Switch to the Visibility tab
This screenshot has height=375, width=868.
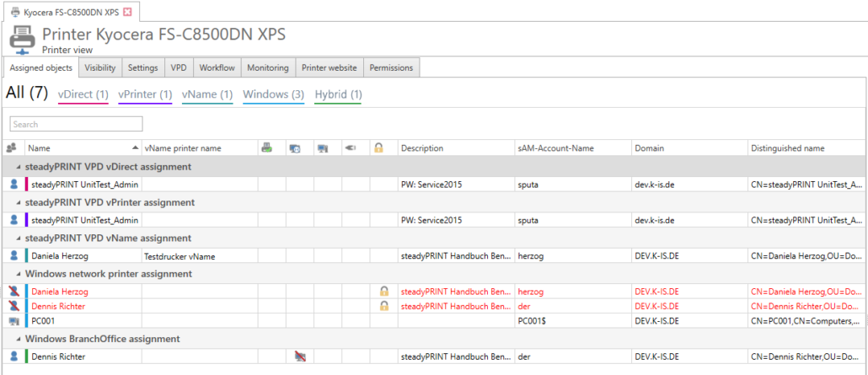point(100,67)
